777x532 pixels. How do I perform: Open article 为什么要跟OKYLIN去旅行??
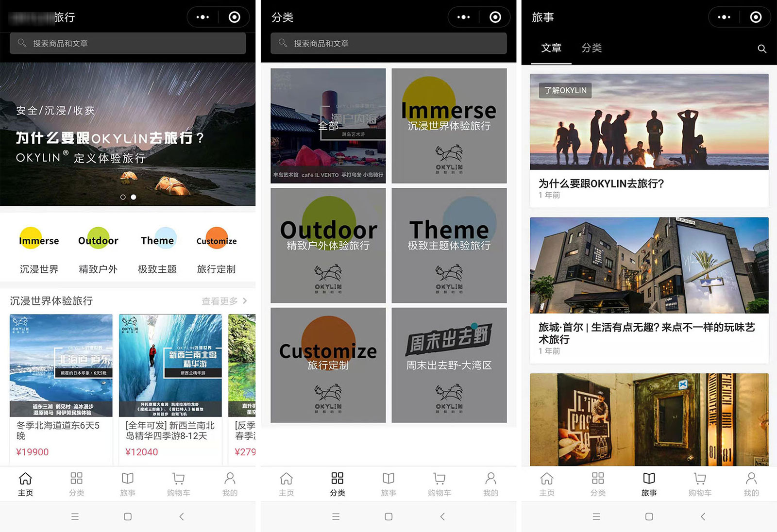(x=601, y=183)
